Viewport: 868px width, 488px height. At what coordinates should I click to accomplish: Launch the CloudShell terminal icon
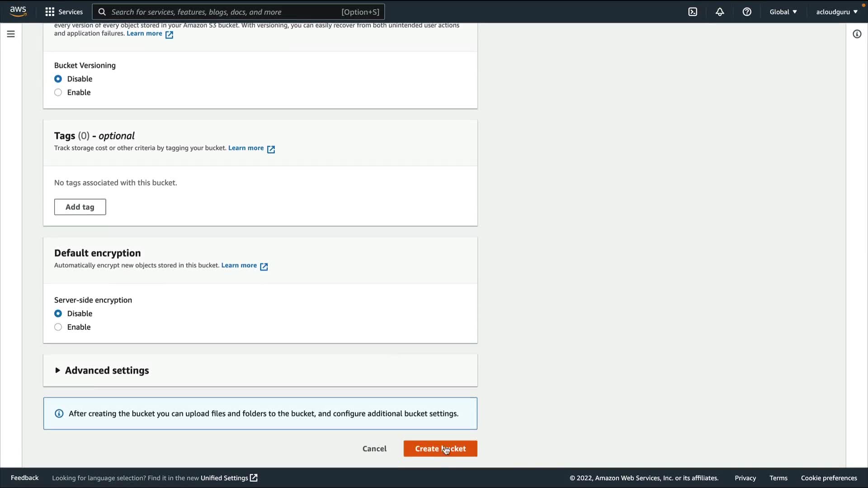click(x=693, y=12)
